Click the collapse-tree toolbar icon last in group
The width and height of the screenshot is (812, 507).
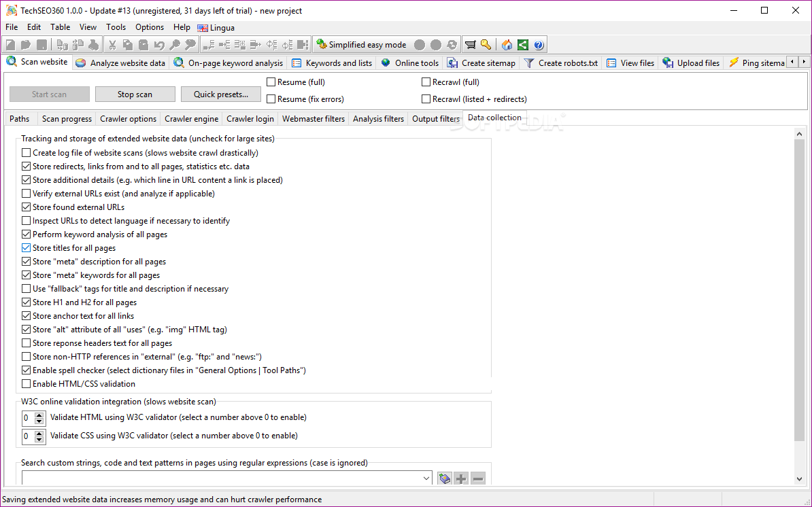(303, 45)
